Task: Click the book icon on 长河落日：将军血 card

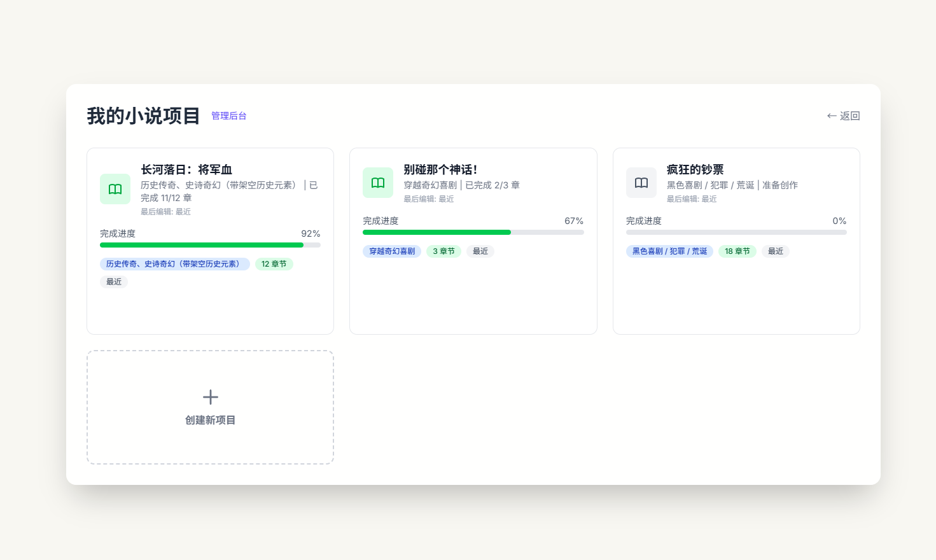Action: [115, 189]
